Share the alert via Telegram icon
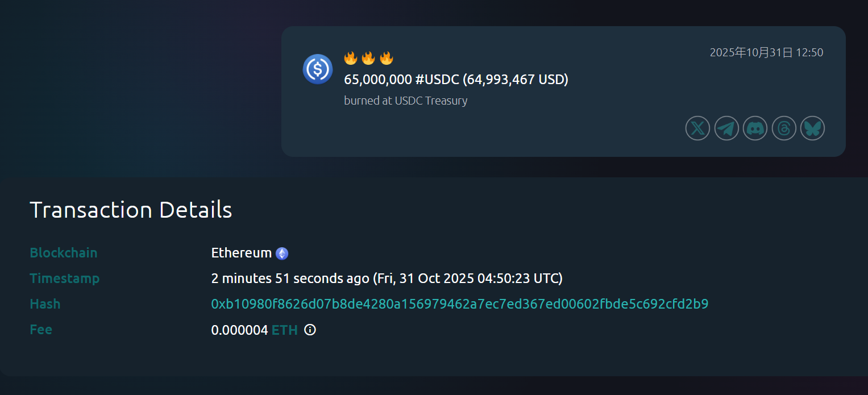Viewport: 868px width, 395px height. pos(726,128)
